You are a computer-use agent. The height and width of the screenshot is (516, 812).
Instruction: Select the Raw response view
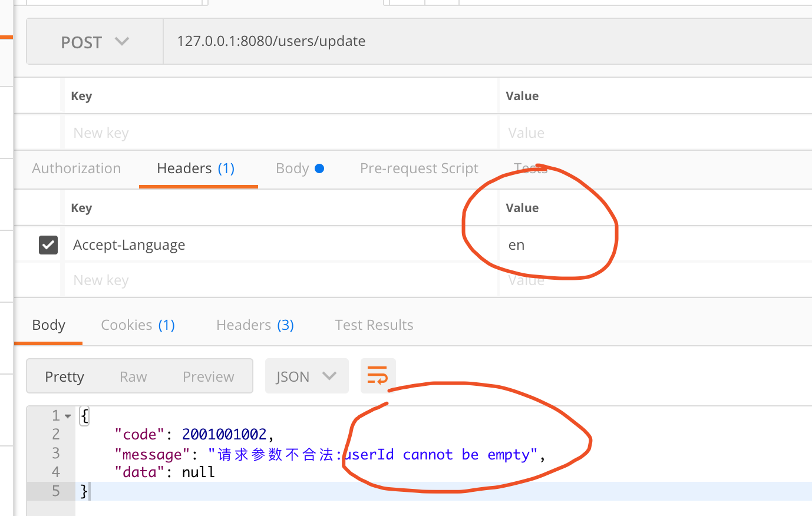[x=133, y=376]
